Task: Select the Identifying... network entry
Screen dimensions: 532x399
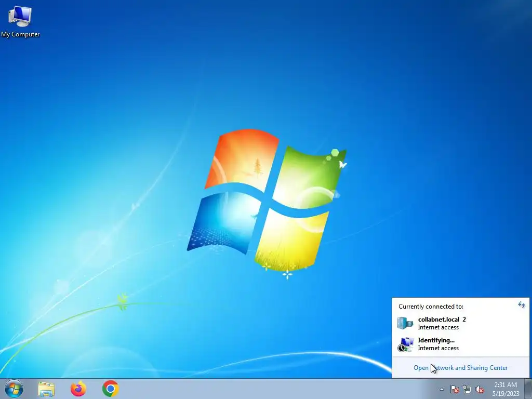Action: click(460, 344)
